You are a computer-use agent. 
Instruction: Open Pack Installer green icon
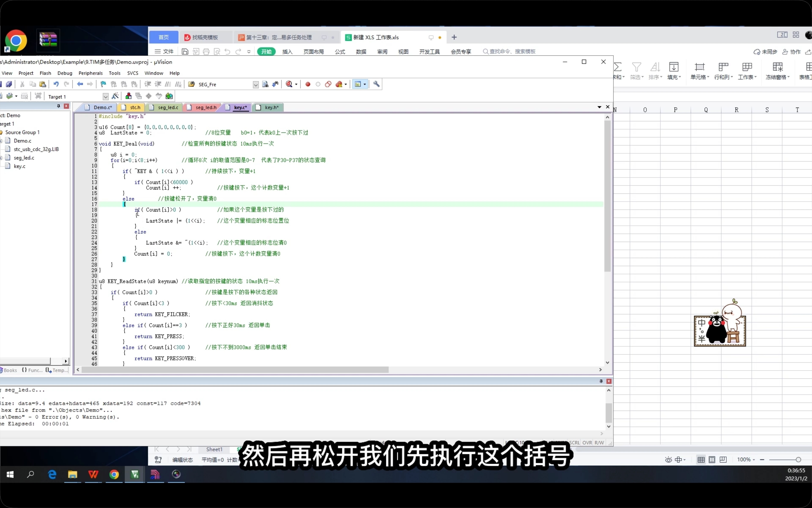click(x=169, y=97)
